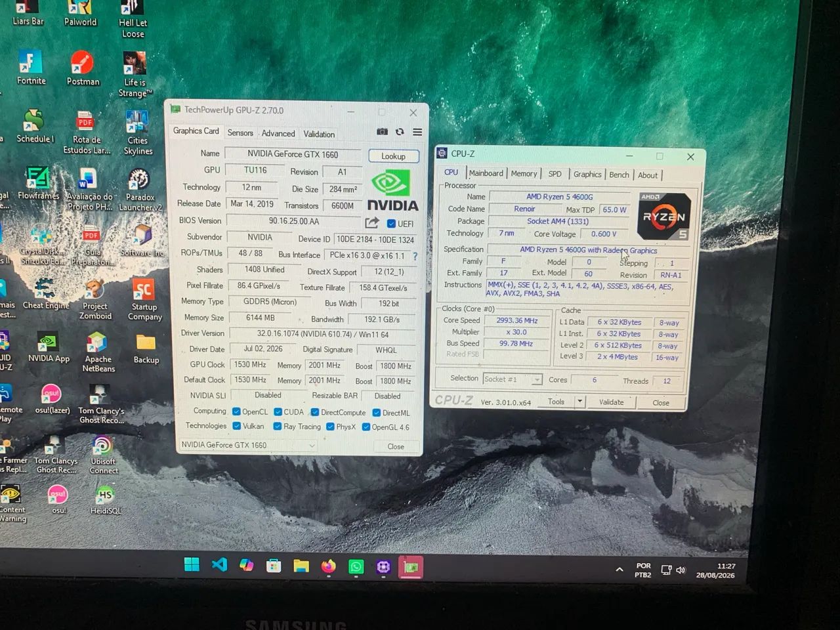This screenshot has width=840, height=630.
Task: Click the Validate button in CPU-Z
Action: point(611,402)
